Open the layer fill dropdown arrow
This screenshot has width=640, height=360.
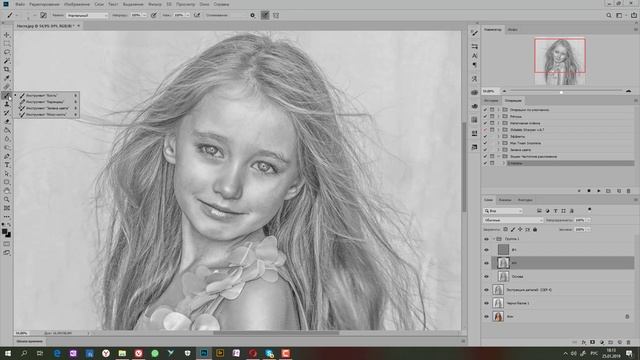coord(589,229)
